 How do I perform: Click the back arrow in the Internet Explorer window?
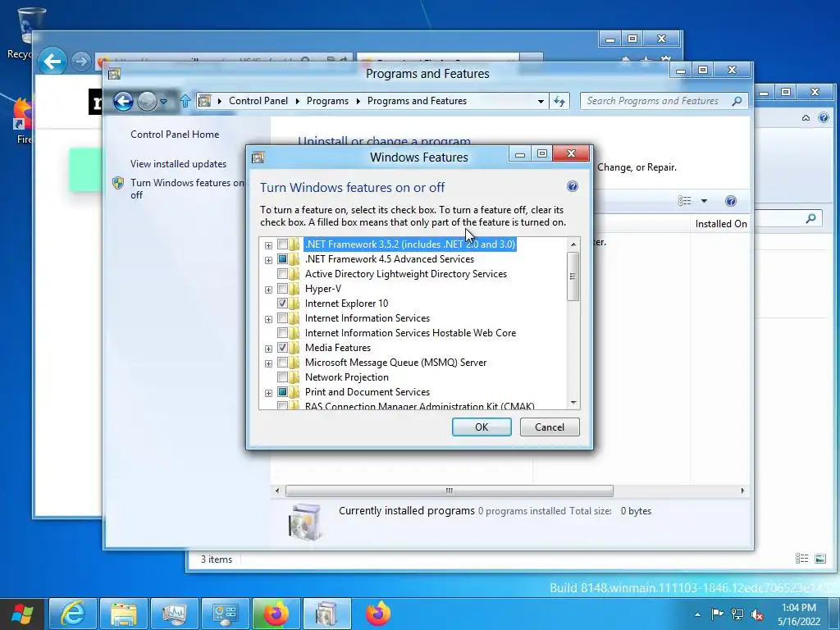coord(52,61)
